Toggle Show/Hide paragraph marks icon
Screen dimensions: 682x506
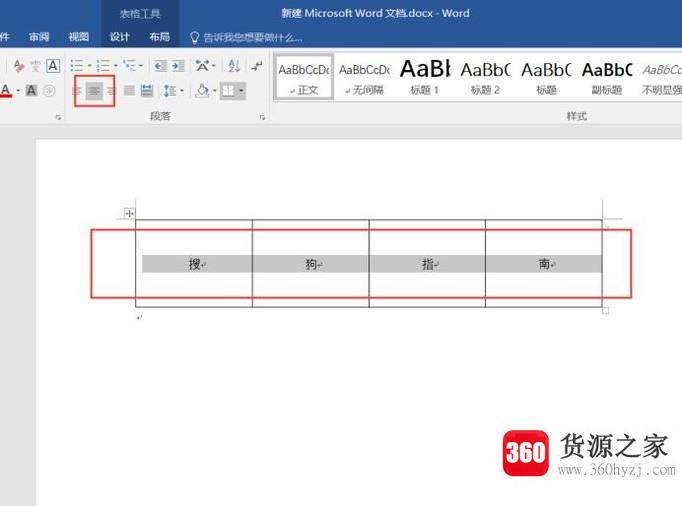pos(257,66)
